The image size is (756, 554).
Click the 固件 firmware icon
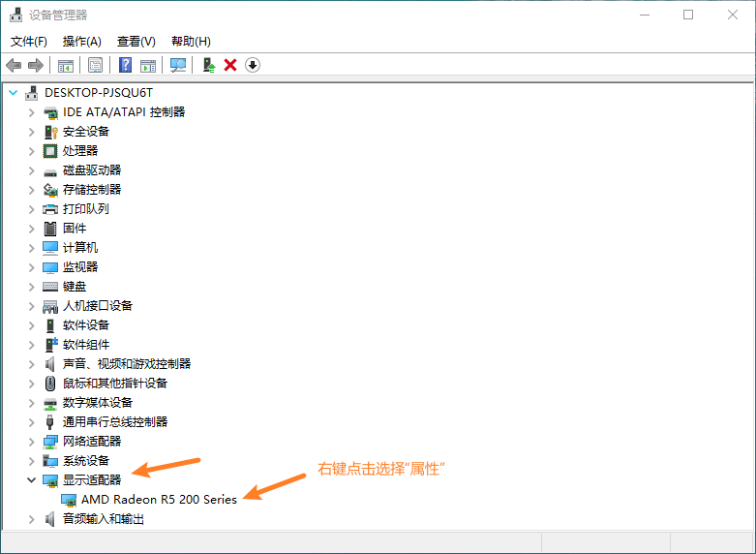(x=50, y=229)
